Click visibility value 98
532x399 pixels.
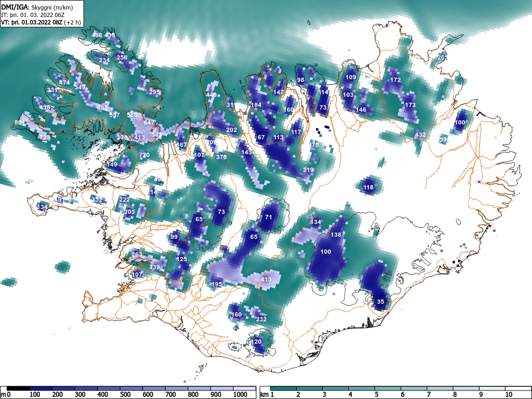coord(301,80)
